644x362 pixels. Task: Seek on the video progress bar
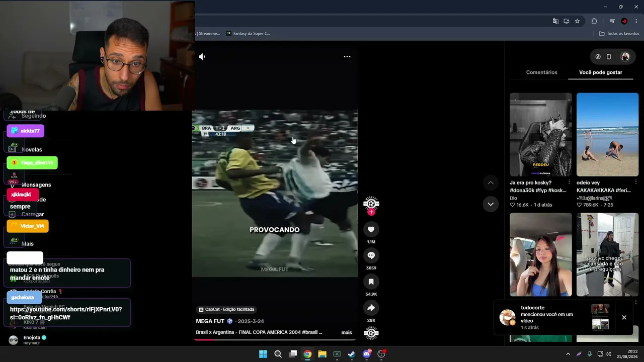click(x=275, y=339)
